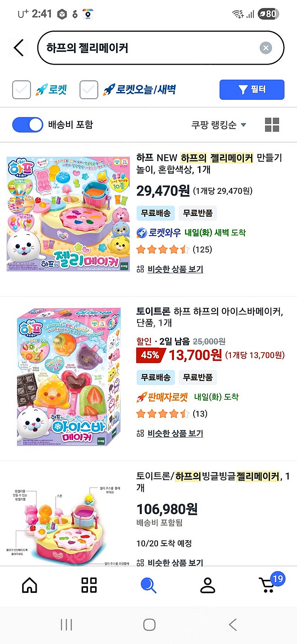Open the 토이트론 하프의 아이스바메이커 product title

pos(209,317)
